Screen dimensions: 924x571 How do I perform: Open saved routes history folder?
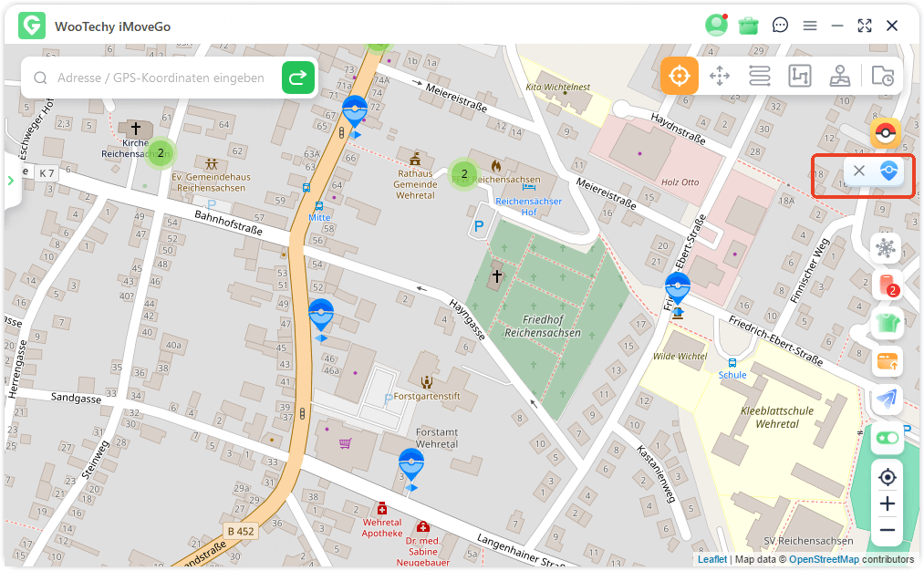882,76
